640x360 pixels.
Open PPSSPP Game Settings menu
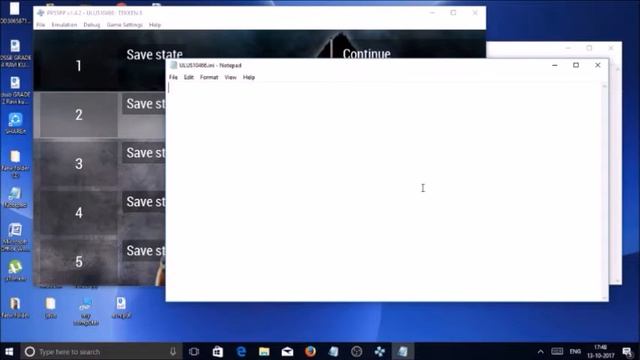[124, 25]
